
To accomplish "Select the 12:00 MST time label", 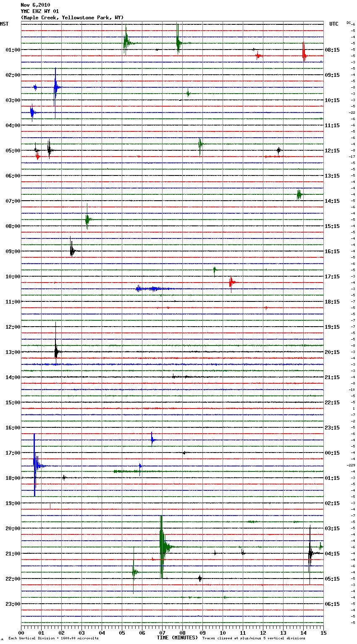I will coord(13,327).
